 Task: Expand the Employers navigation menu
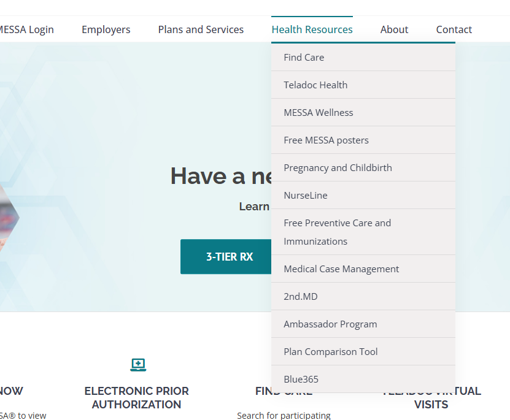pyautogui.click(x=106, y=29)
